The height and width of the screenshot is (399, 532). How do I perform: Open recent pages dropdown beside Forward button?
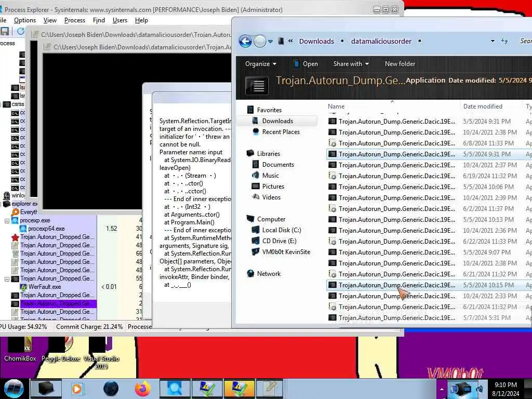pos(270,42)
